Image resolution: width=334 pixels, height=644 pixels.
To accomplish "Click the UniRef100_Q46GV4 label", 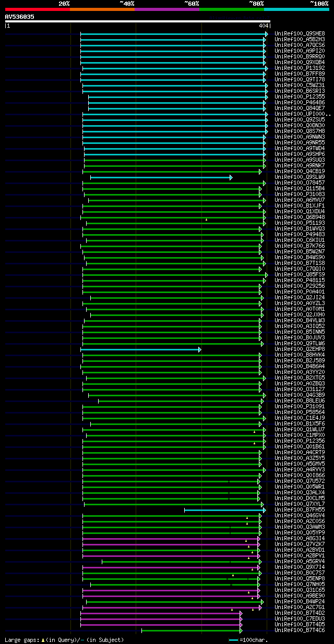I will (300, 515).
